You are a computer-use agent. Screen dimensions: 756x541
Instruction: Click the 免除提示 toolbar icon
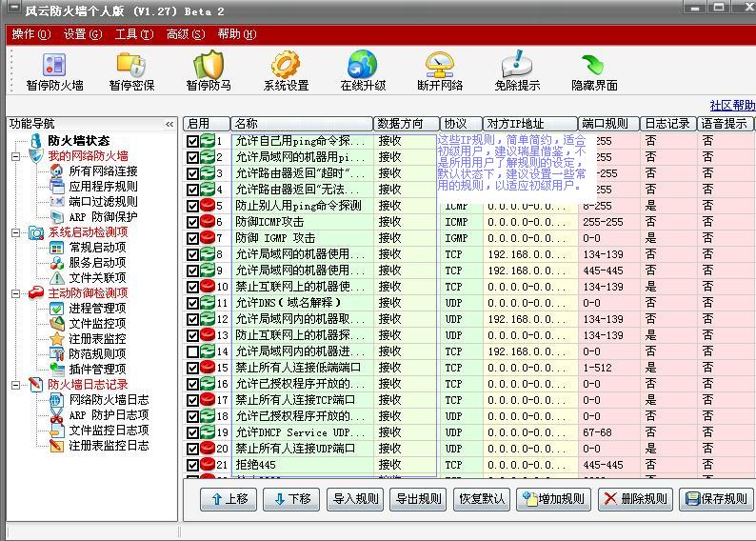point(517,71)
